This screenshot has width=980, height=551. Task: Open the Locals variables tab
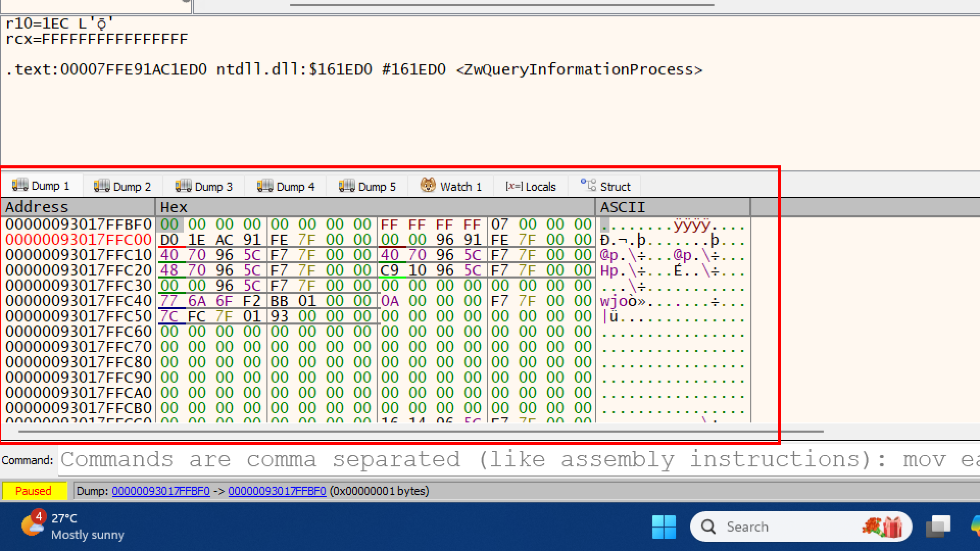[531, 186]
